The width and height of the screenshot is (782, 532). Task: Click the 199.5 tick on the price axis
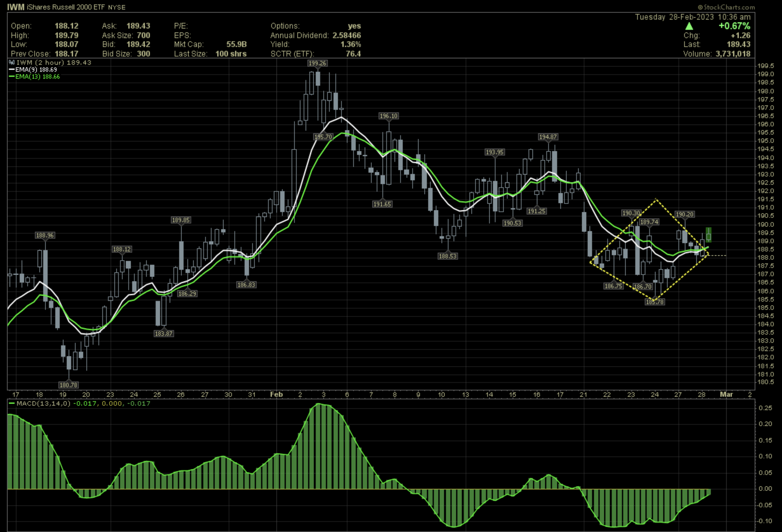pyautogui.click(x=765, y=66)
